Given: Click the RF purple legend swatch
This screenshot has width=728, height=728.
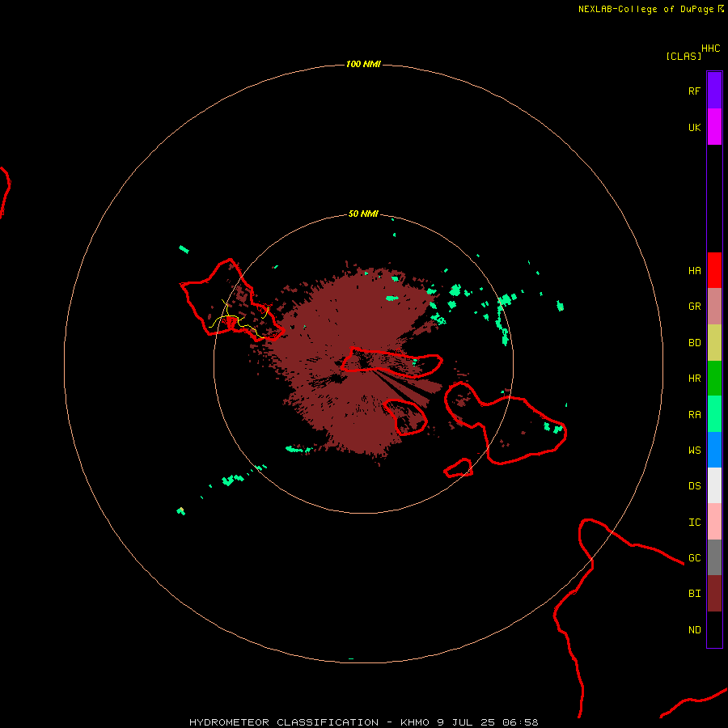Looking at the screenshot, I should pos(714,91).
